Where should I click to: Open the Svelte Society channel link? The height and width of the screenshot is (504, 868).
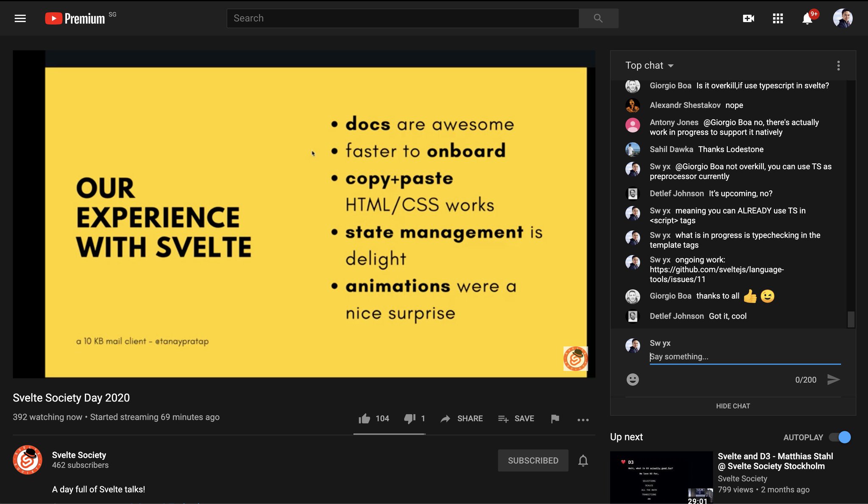[x=79, y=455]
